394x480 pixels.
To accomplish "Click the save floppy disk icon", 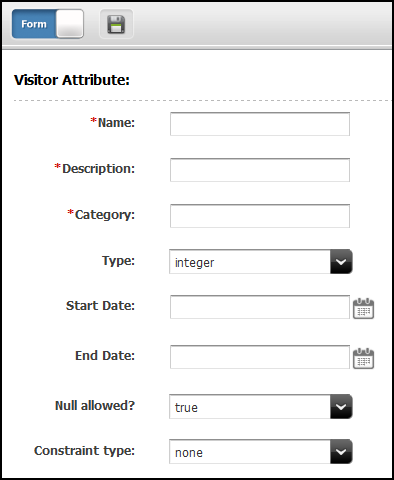I will pyautogui.click(x=116, y=24).
